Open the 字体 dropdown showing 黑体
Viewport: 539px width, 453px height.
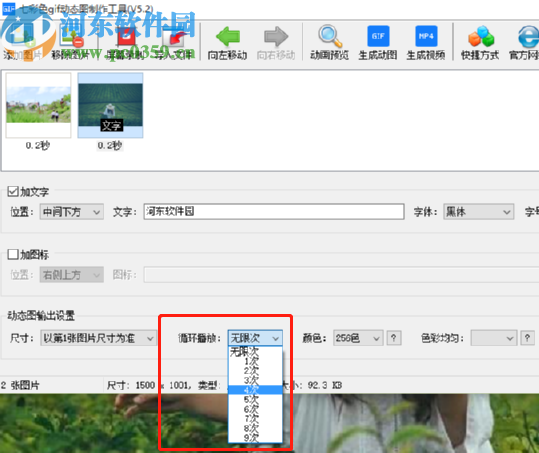point(478,212)
